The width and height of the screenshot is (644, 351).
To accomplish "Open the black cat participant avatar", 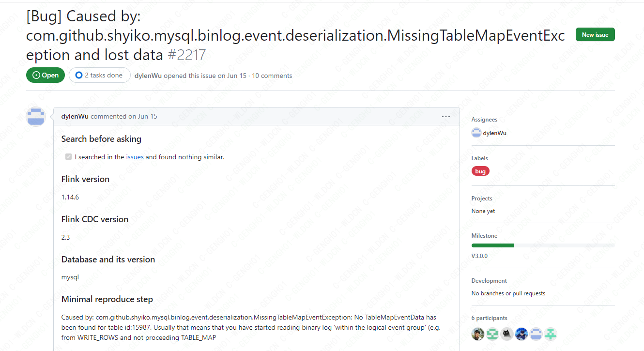I will (x=507, y=334).
